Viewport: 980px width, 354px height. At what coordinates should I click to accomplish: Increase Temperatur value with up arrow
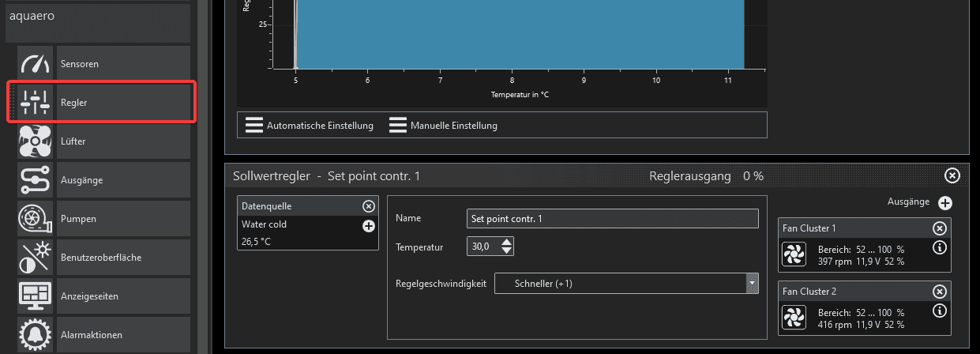tap(507, 243)
